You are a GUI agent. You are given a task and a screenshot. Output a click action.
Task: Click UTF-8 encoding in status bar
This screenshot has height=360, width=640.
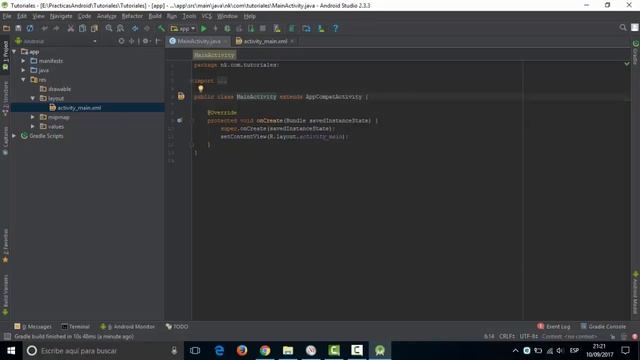click(528, 337)
